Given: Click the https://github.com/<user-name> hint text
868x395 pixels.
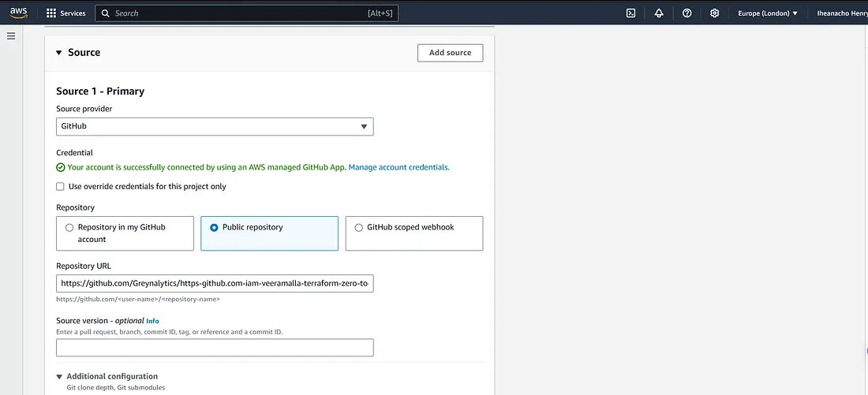Looking at the screenshot, I should [138, 300].
